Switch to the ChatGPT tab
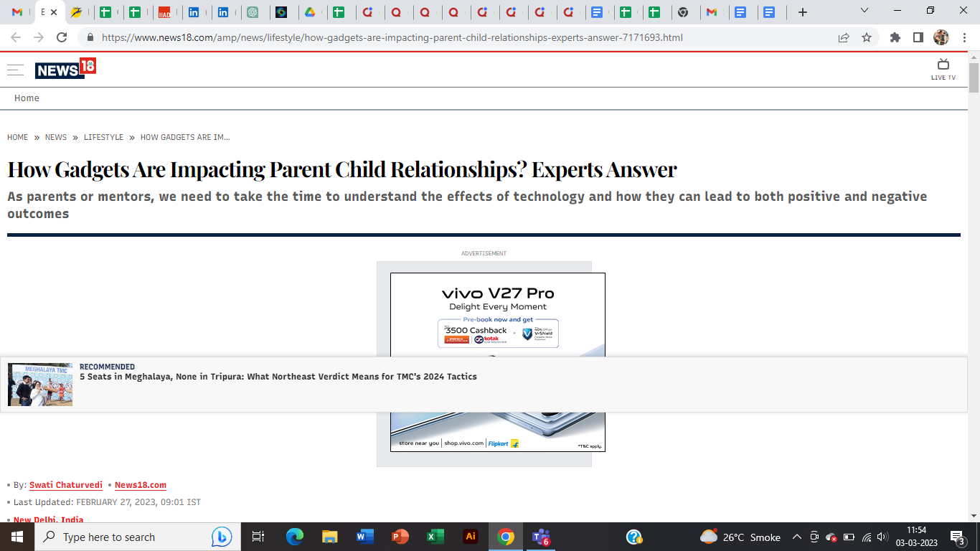 pyautogui.click(x=253, y=12)
